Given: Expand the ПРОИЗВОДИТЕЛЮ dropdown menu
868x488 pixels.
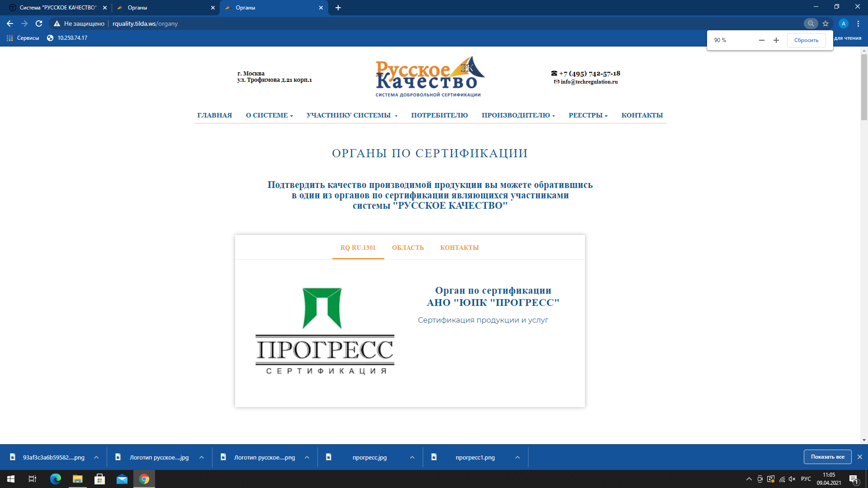Looking at the screenshot, I should (518, 115).
